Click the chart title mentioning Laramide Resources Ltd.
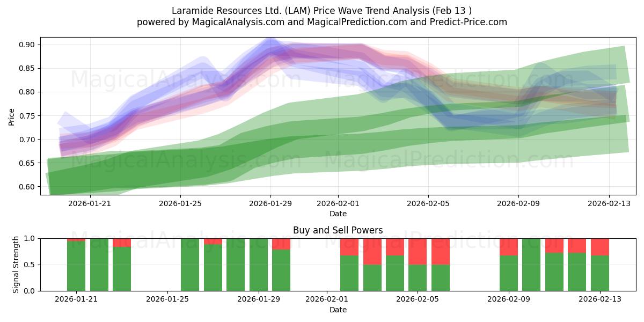 [322, 11]
